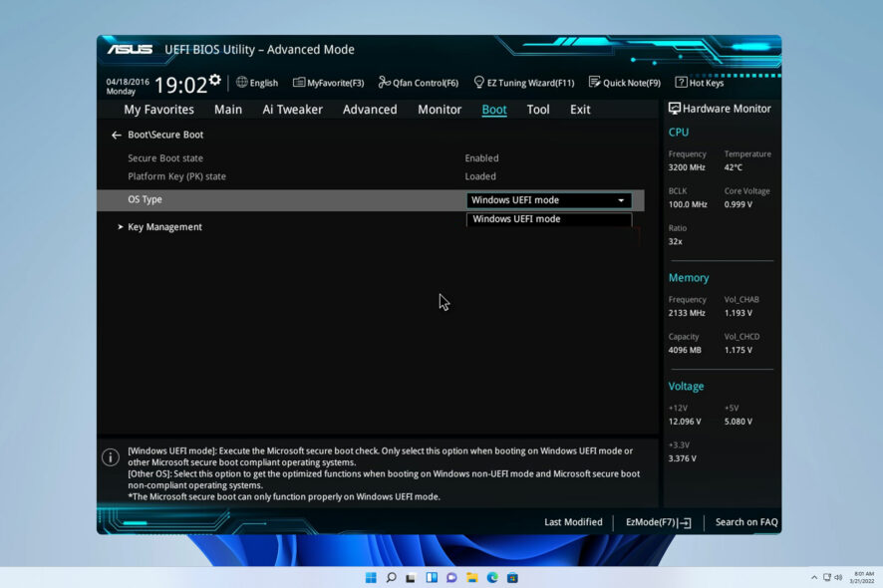Click the Memory heading in Hardware Monitor
883x588 pixels.
[x=689, y=278]
